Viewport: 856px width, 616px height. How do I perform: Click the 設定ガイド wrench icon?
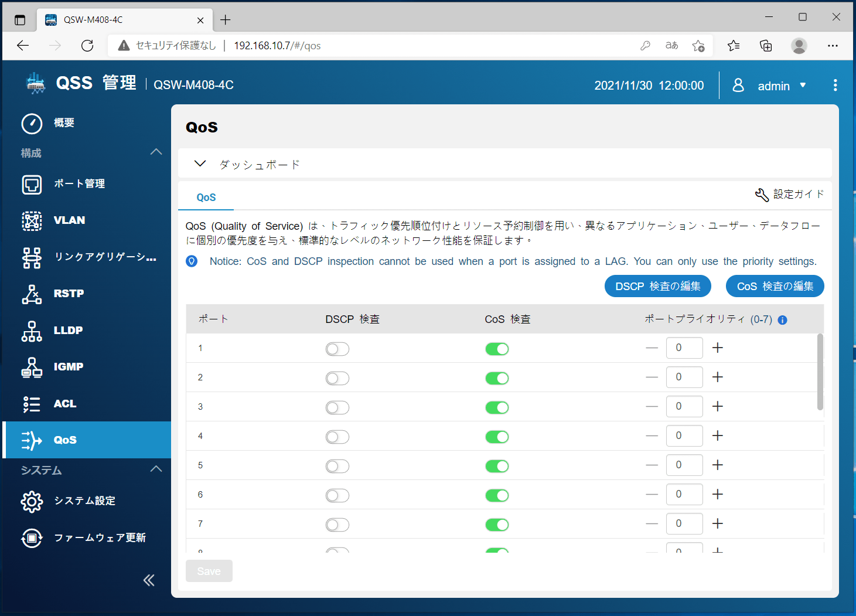762,195
